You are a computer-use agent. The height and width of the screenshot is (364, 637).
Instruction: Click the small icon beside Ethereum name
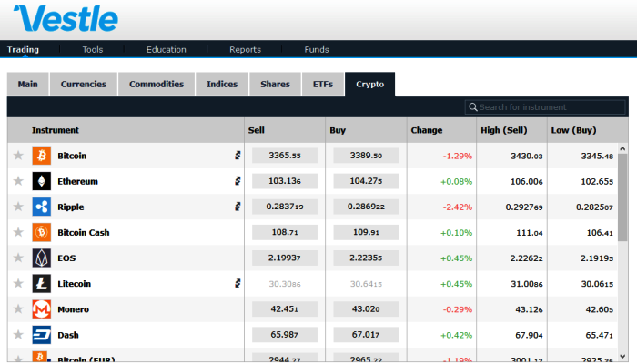[x=238, y=181]
